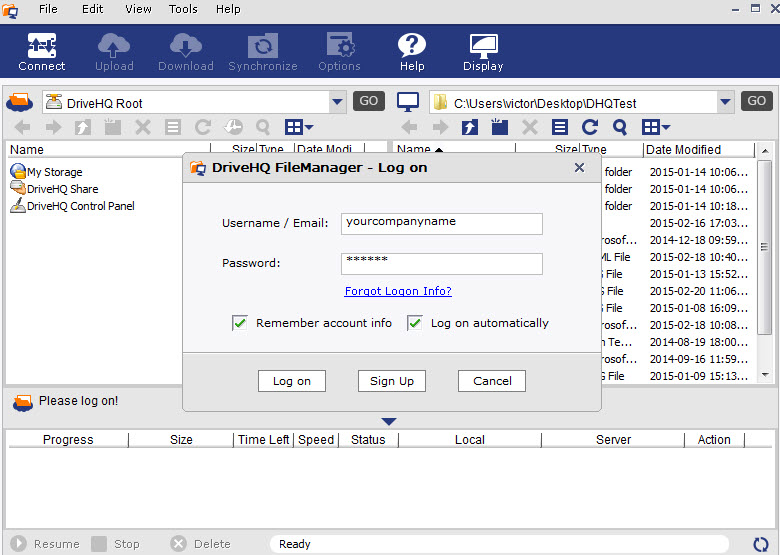
Task: Click the Log on button
Action: point(292,381)
